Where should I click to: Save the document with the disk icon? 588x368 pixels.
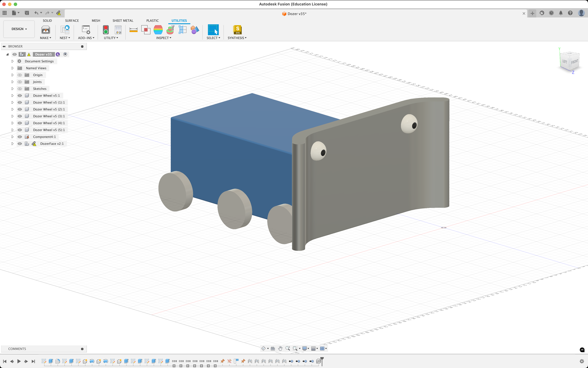(27, 13)
